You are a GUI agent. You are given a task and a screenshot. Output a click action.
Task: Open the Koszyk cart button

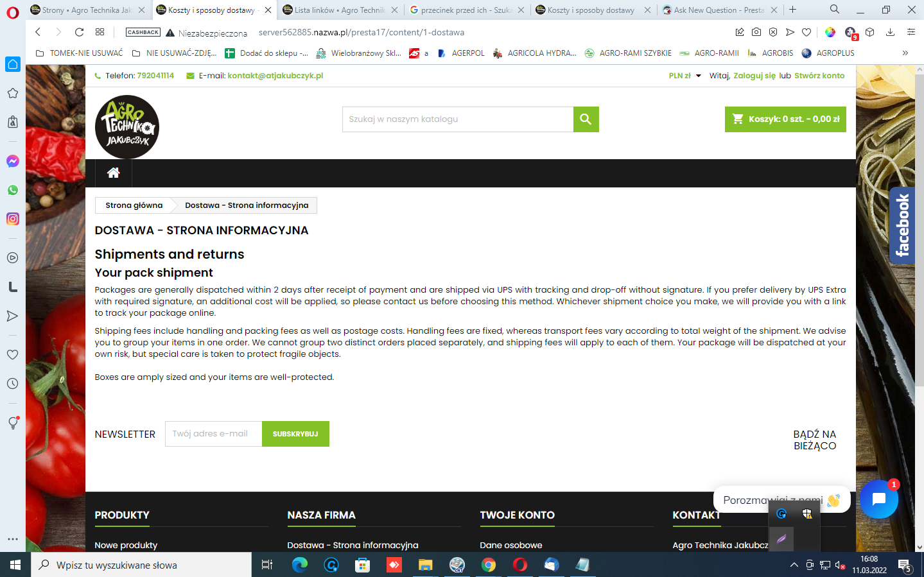tap(785, 119)
